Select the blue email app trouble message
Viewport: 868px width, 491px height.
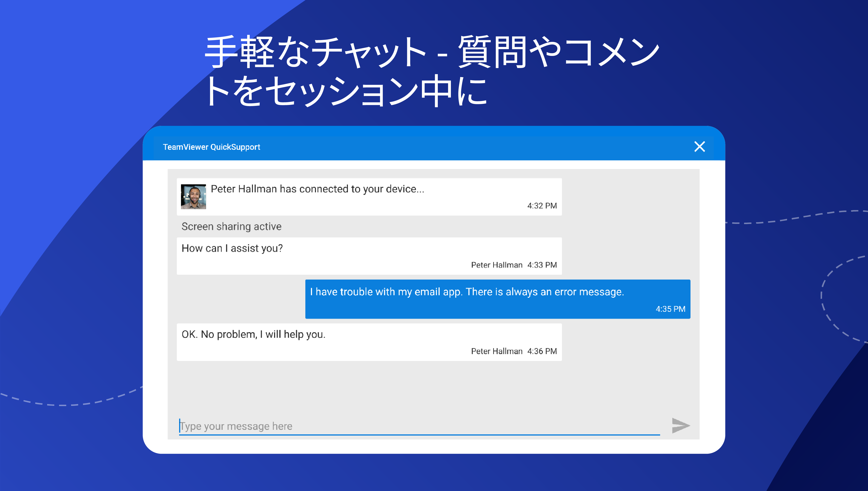click(498, 299)
